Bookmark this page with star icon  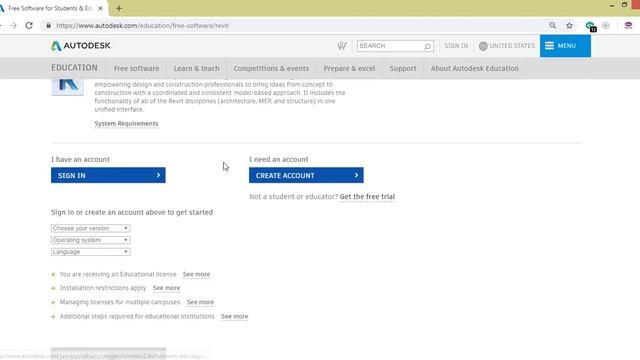point(569,25)
